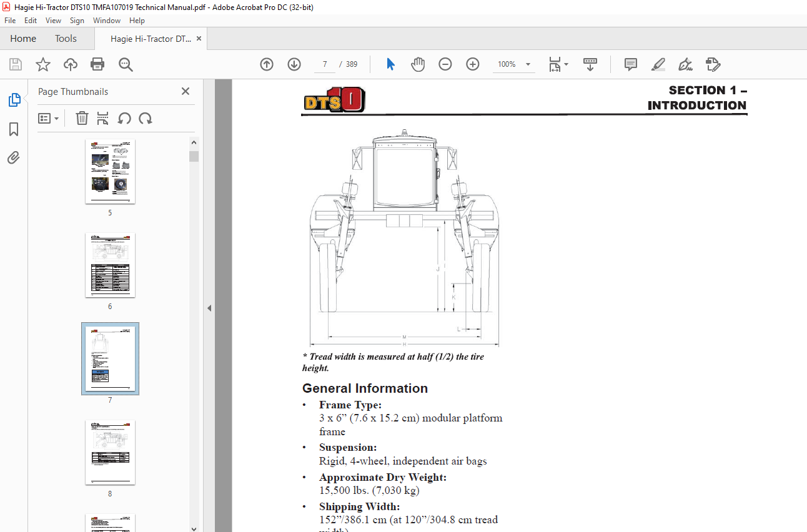Open the Edit menu
807x532 pixels.
coord(31,21)
